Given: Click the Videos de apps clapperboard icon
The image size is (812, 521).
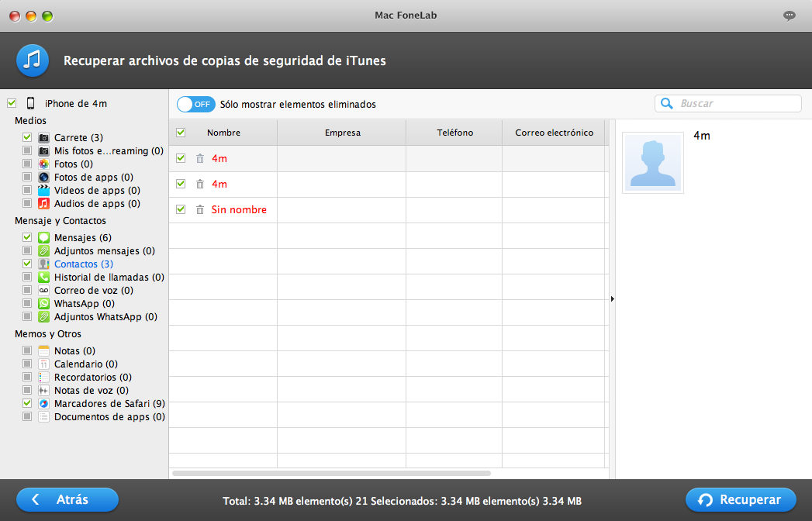Looking at the screenshot, I should coord(44,191).
